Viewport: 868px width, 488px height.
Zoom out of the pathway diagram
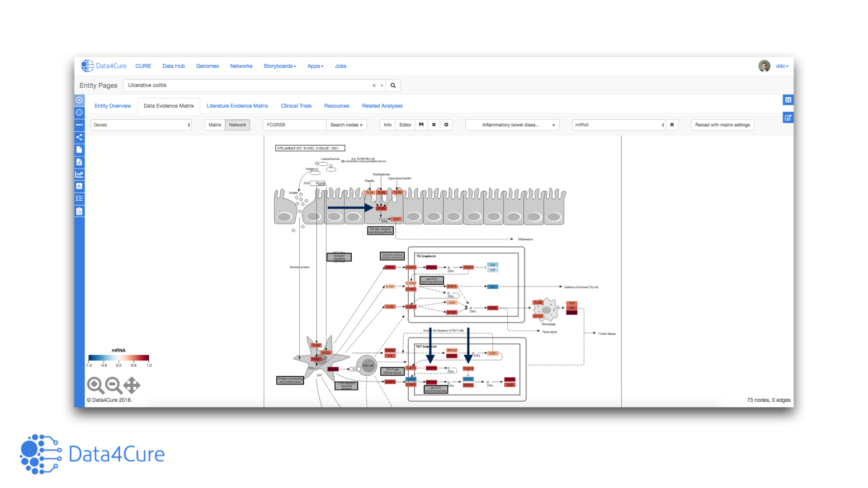(113, 385)
